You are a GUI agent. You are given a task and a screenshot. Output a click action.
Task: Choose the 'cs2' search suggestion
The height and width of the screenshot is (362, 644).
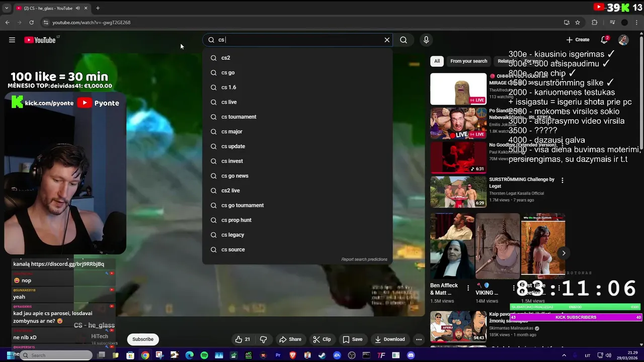(x=297, y=58)
